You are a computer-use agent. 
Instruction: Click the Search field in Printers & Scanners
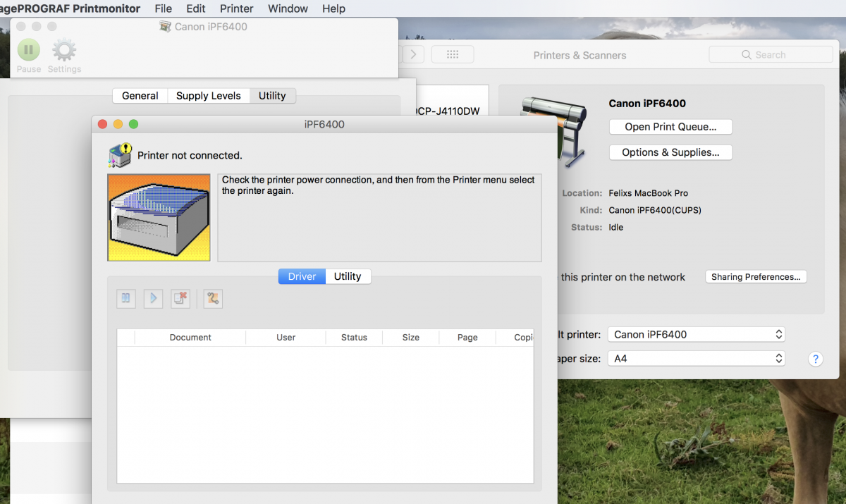(771, 54)
